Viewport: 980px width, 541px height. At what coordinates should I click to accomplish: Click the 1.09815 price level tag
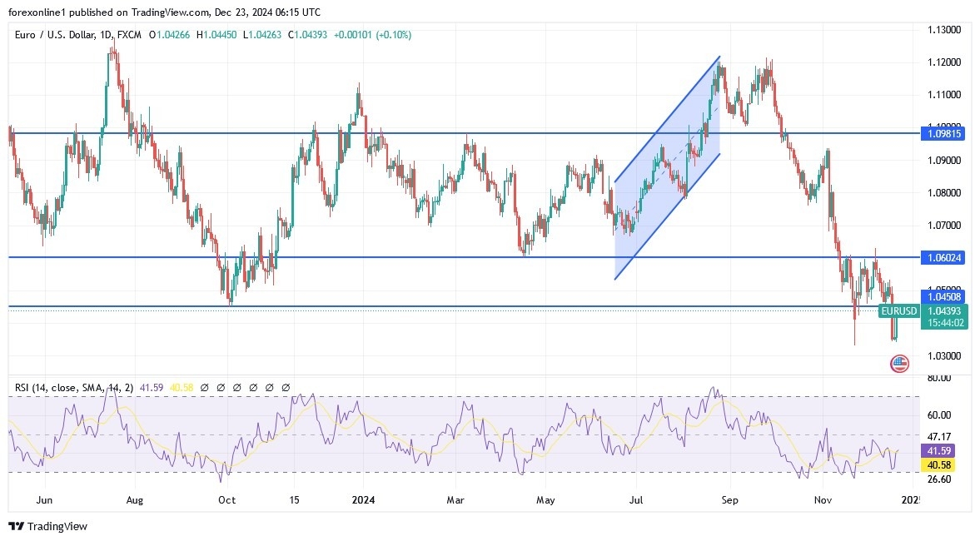943,133
